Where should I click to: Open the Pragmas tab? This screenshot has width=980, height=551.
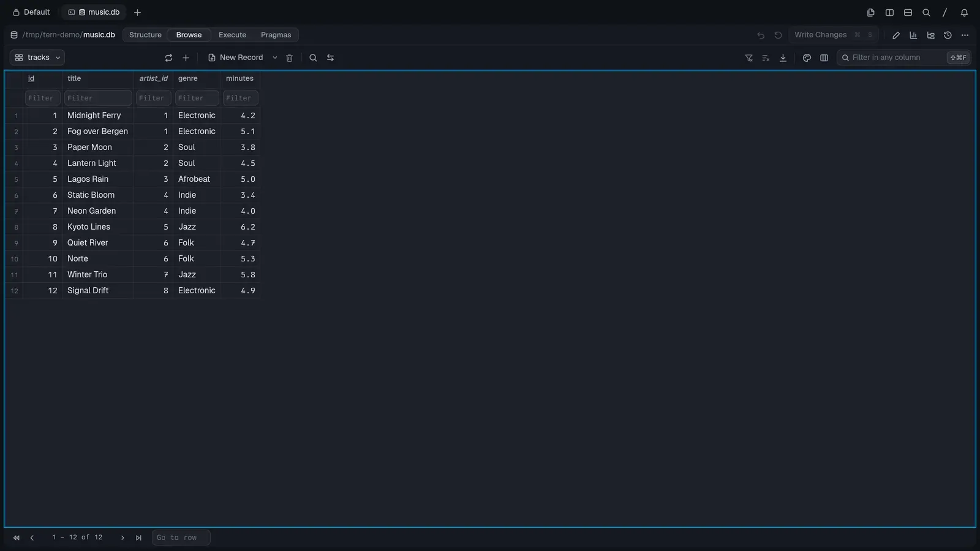[276, 35]
